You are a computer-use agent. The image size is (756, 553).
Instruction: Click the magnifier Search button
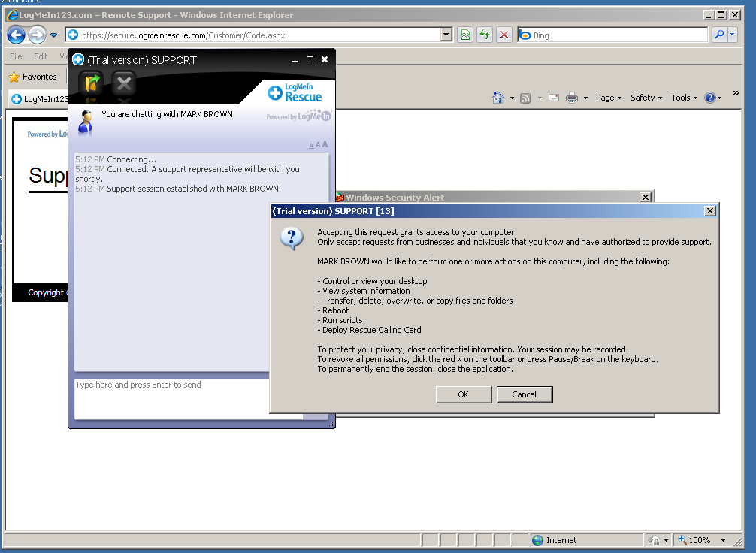[719, 35]
